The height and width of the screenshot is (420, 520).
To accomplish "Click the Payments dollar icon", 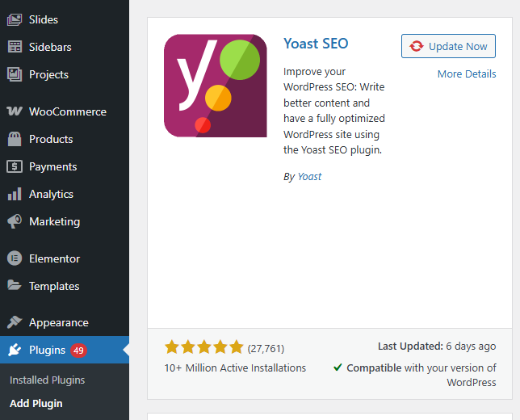I will pos(15,166).
